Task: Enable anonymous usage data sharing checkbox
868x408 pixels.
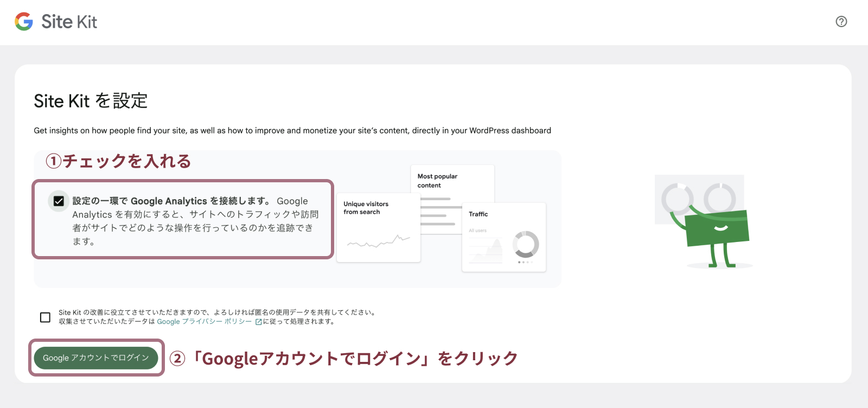Action: tap(45, 317)
